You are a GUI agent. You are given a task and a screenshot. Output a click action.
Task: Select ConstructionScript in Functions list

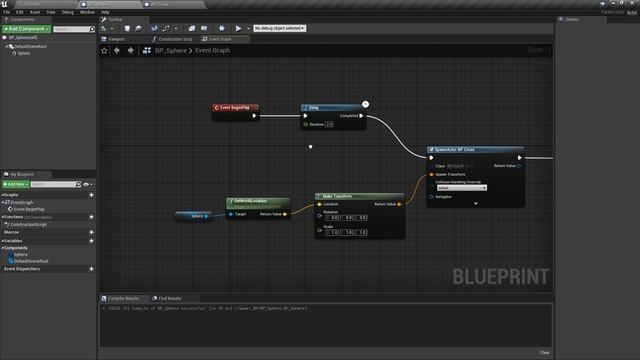(x=28, y=224)
